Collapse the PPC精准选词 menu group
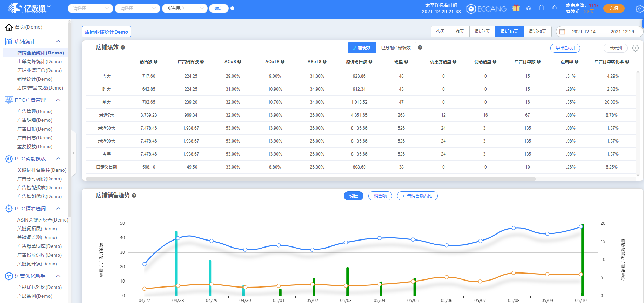 [x=58, y=209]
